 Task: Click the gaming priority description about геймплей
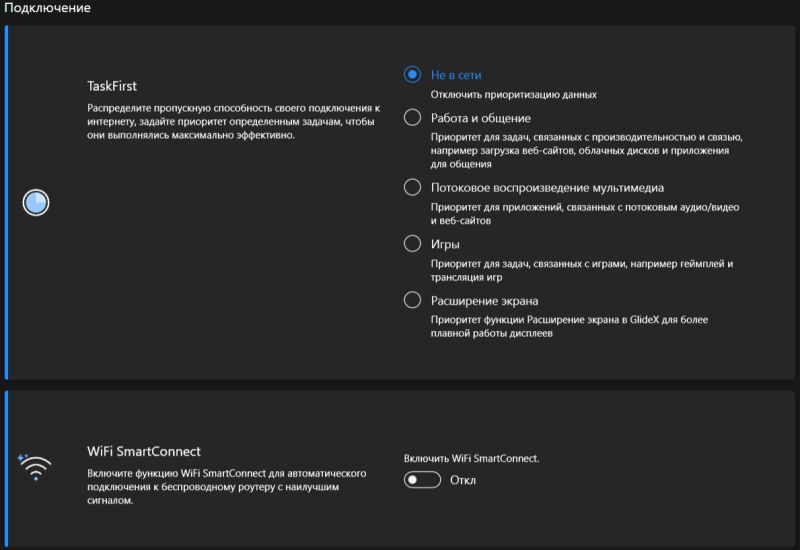coord(582,270)
